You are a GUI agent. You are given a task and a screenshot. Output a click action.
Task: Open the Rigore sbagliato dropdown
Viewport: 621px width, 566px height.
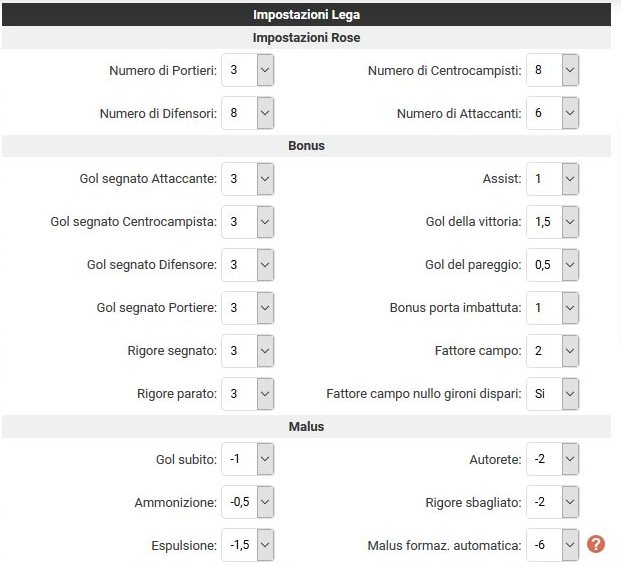[x=552, y=502]
